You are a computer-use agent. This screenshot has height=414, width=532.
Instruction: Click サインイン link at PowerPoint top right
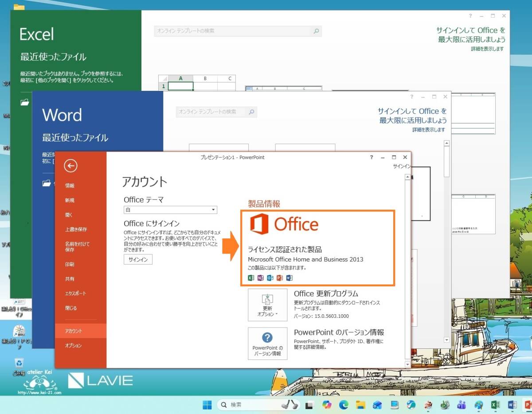[402, 166]
